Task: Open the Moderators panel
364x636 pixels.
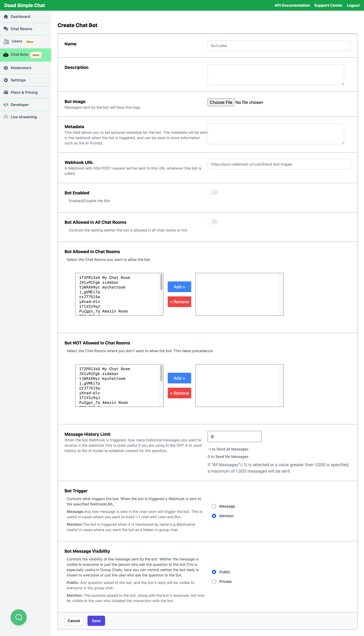Action: pyautogui.click(x=6, y=68)
